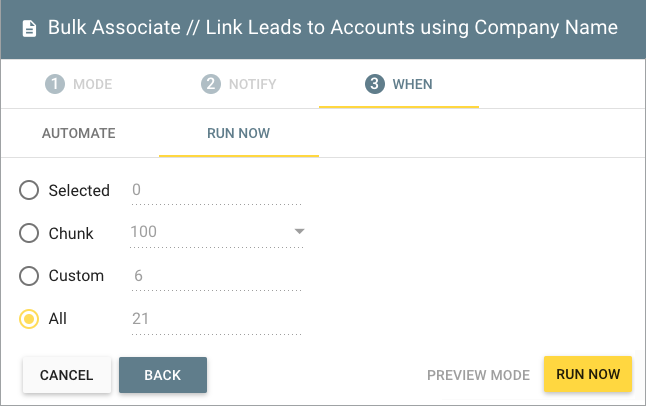
Task: Click the Custom count input field
Action: (x=215, y=276)
